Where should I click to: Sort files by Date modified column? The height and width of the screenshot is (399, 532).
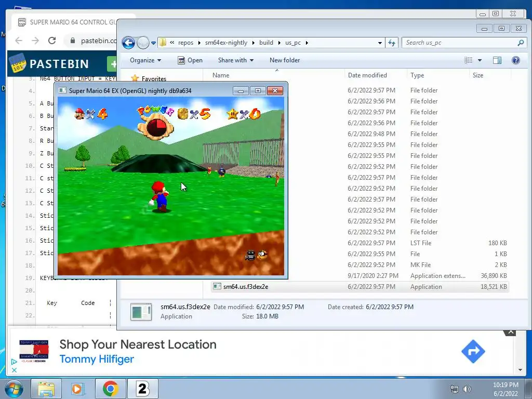coord(367,75)
